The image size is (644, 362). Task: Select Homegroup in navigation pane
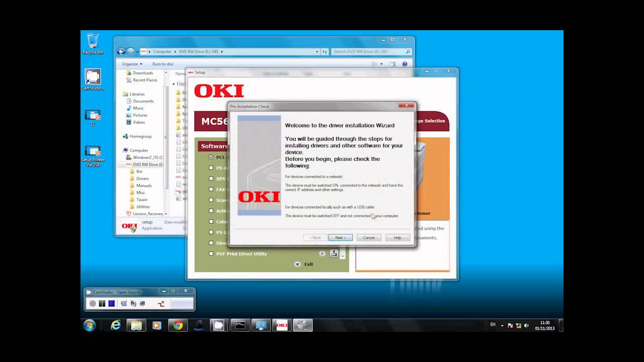[140, 136]
